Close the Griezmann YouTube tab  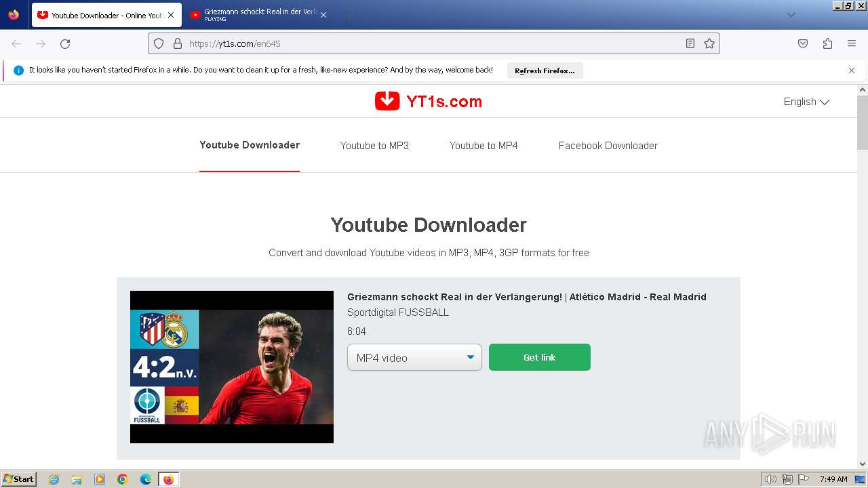pos(323,15)
